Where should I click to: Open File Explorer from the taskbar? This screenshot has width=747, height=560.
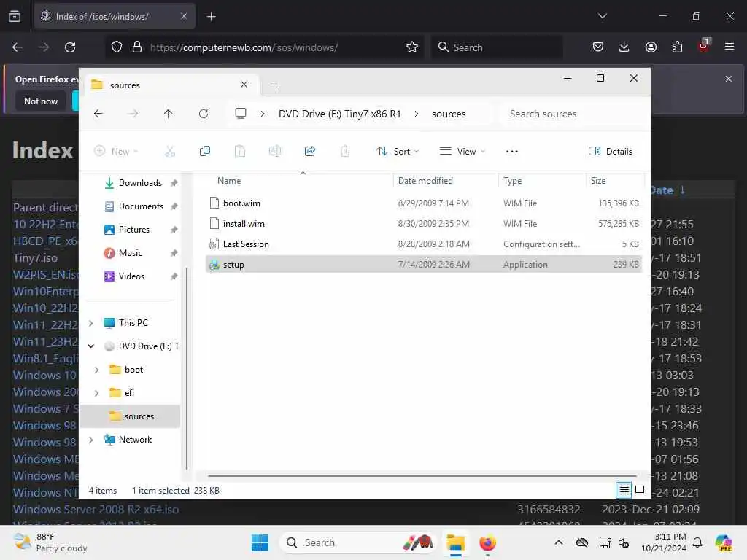(x=455, y=542)
